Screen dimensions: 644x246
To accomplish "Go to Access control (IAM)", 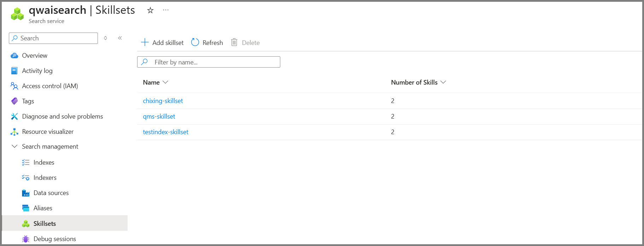I will point(50,86).
